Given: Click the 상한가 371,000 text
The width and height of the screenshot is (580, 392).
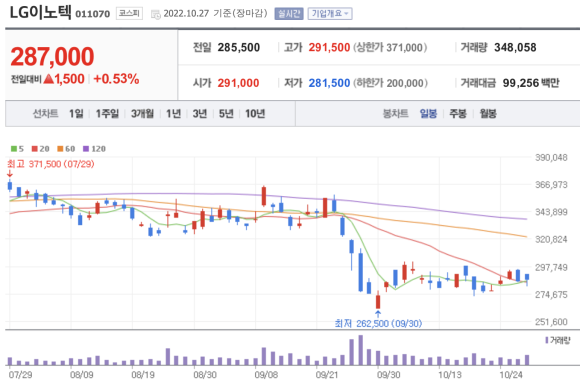Looking at the screenshot, I should (x=390, y=47).
